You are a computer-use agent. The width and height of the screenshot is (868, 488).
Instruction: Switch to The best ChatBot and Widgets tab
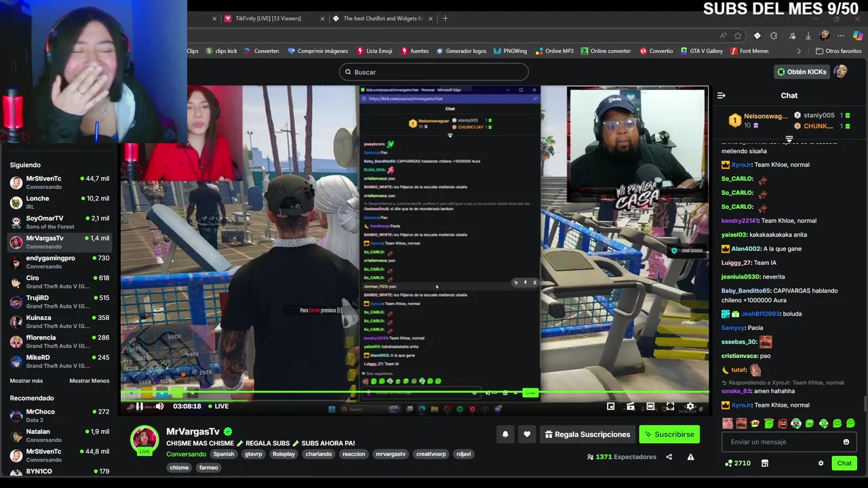[x=382, y=18]
